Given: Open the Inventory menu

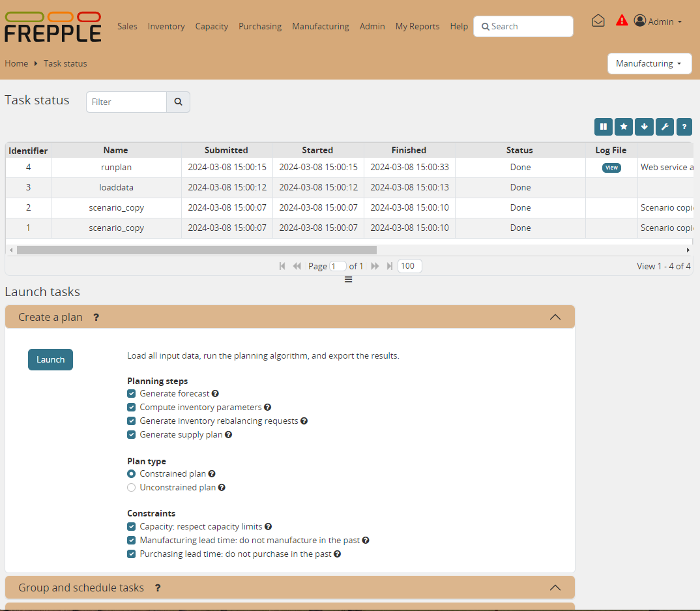Looking at the screenshot, I should (x=166, y=27).
